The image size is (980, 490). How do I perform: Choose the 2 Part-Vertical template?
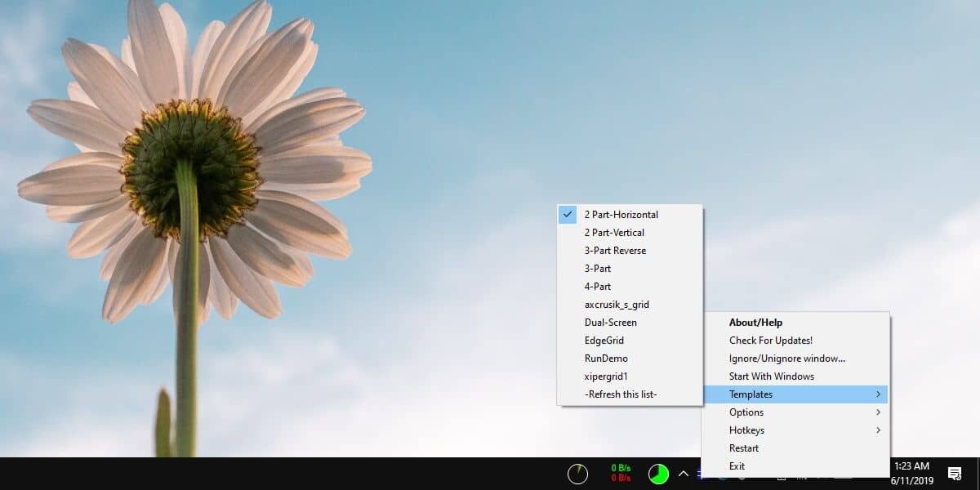pyautogui.click(x=614, y=233)
